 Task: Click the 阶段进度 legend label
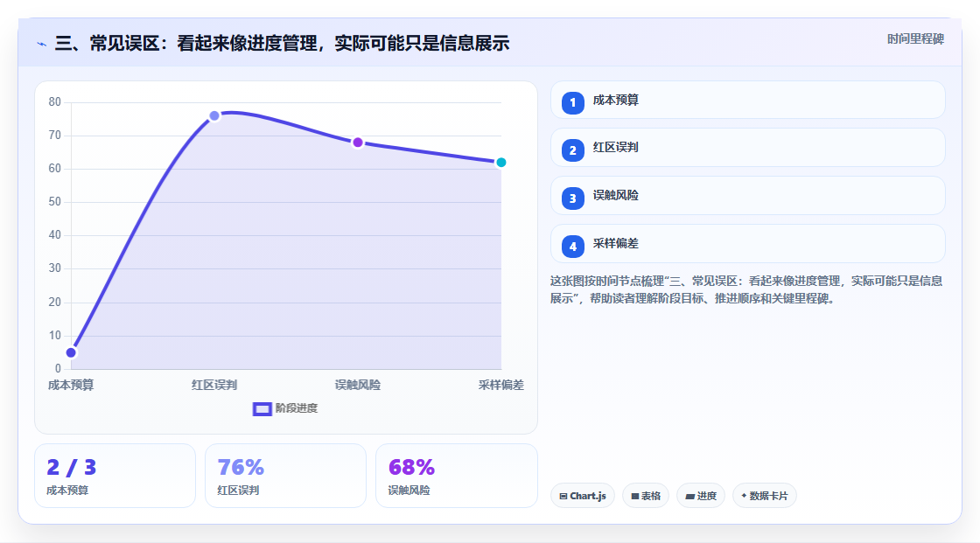point(297,408)
